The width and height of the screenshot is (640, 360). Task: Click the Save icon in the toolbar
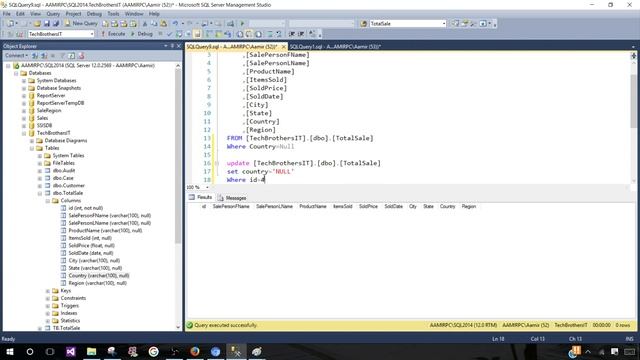tap(47, 24)
